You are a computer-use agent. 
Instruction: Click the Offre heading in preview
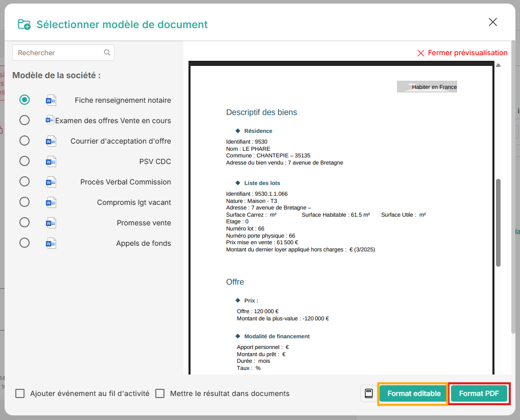(x=235, y=282)
